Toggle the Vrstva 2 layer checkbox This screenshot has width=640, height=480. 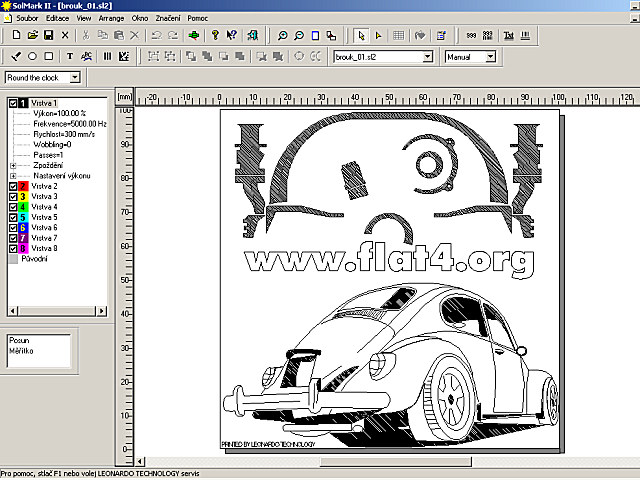(13, 186)
